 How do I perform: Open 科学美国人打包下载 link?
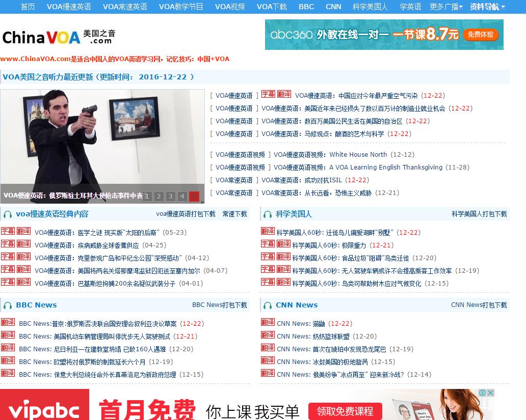(479, 214)
